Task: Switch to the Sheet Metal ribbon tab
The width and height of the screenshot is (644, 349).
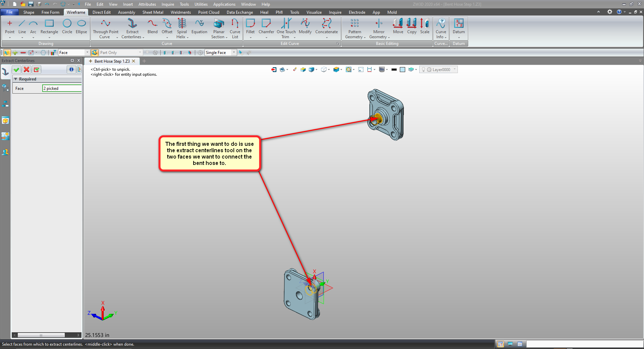Action: [153, 12]
